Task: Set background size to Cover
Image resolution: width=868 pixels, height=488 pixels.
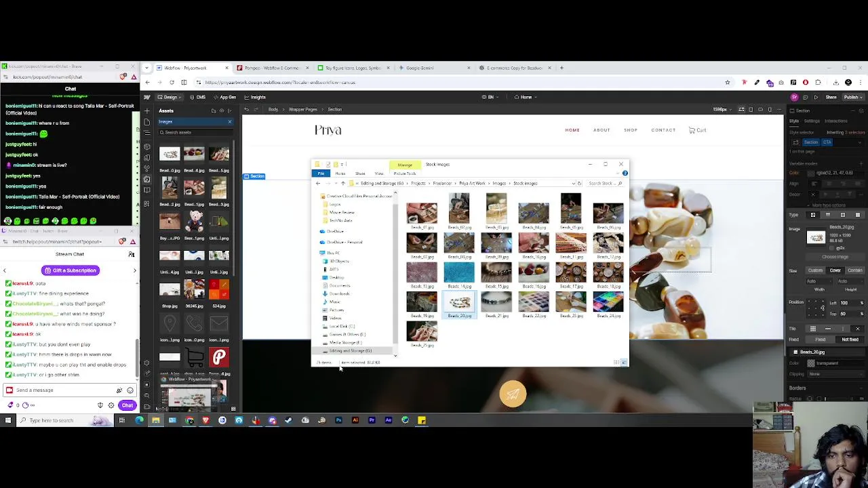Action: click(x=835, y=270)
